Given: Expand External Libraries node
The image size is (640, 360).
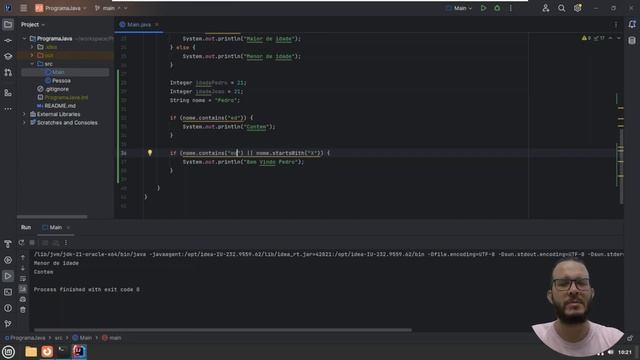Looking at the screenshot, I should pos(24,114).
